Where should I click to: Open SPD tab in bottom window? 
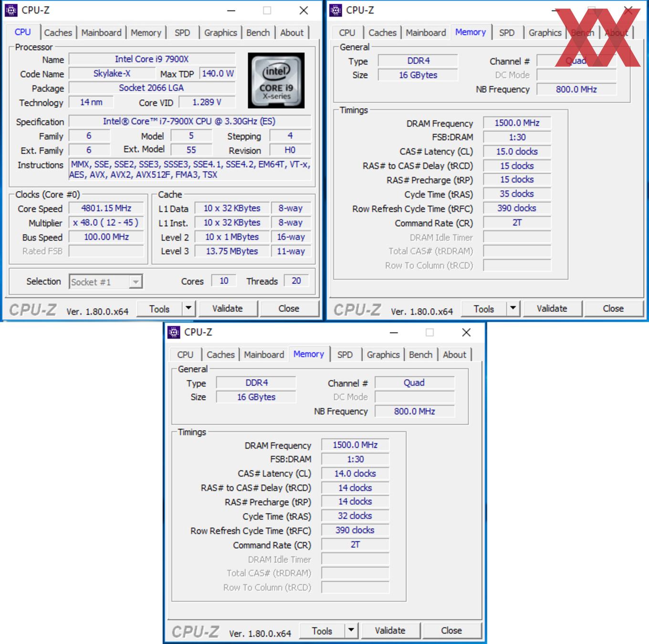tap(345, 354)
